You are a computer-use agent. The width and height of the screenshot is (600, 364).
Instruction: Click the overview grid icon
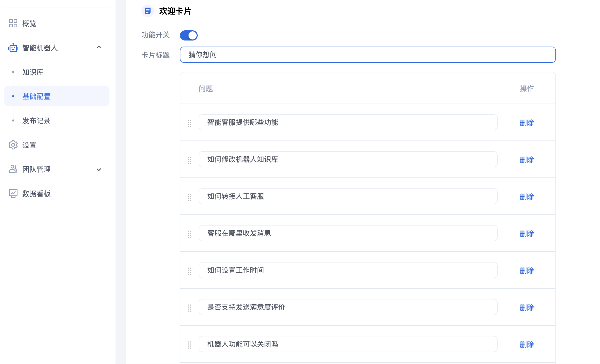13,23
